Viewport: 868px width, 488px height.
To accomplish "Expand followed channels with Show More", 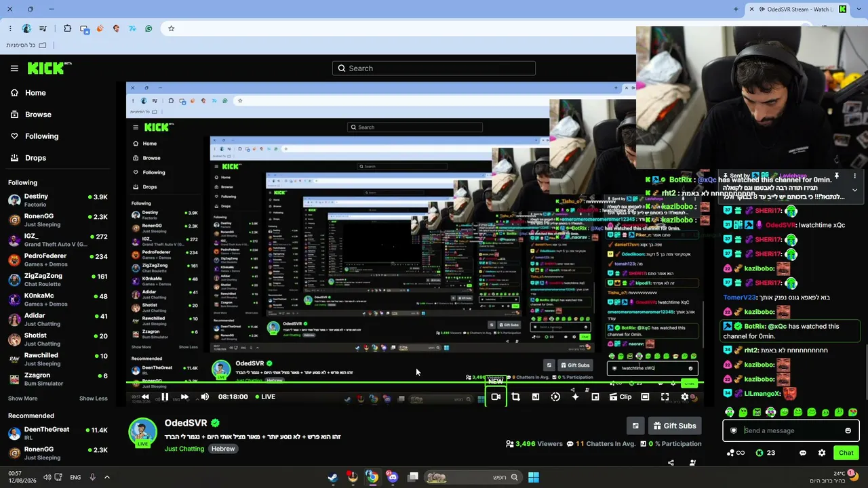I will point(22,399).
